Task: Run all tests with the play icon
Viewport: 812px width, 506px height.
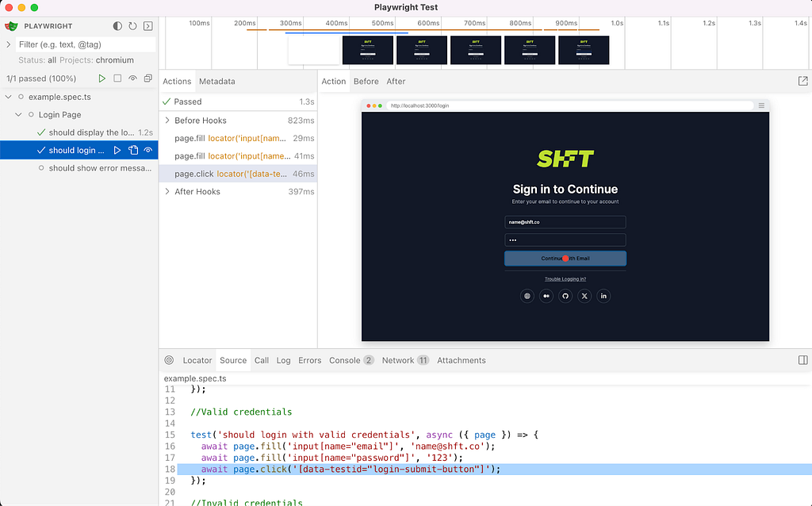Action: point(102,79)
